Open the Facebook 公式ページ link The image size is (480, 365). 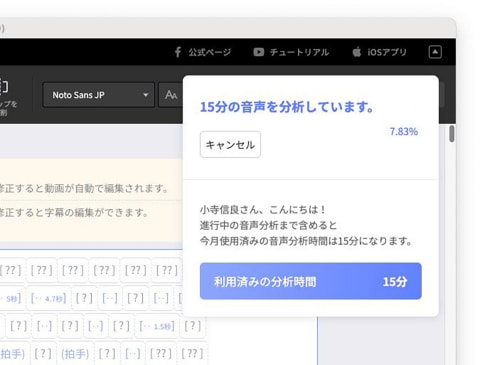202,52
